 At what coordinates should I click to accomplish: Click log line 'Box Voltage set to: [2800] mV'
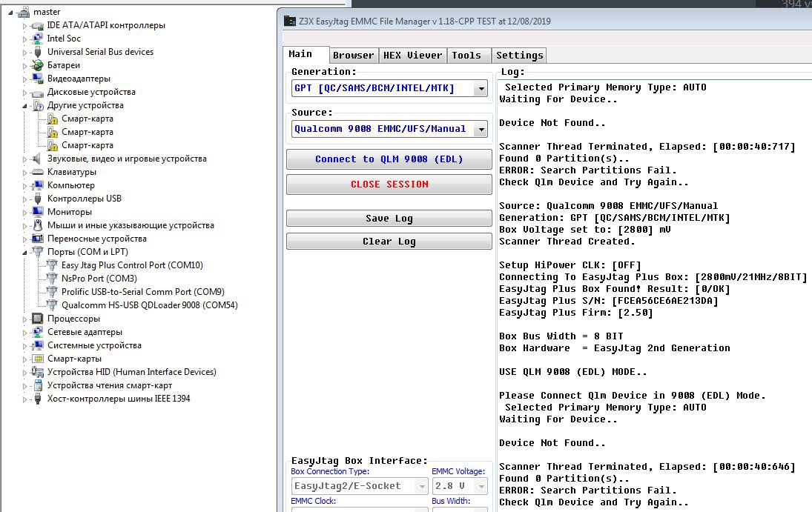tap(584, 230)
